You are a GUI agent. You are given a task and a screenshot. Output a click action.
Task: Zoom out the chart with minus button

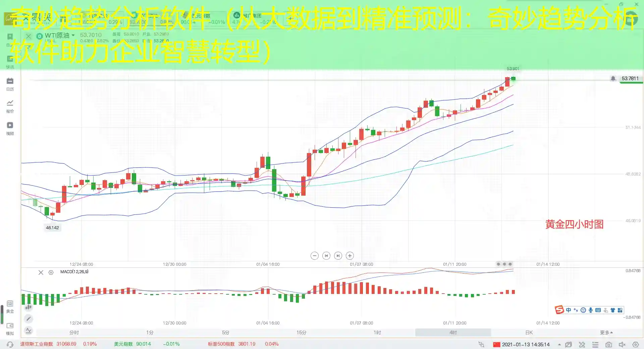tap(314, 256)
